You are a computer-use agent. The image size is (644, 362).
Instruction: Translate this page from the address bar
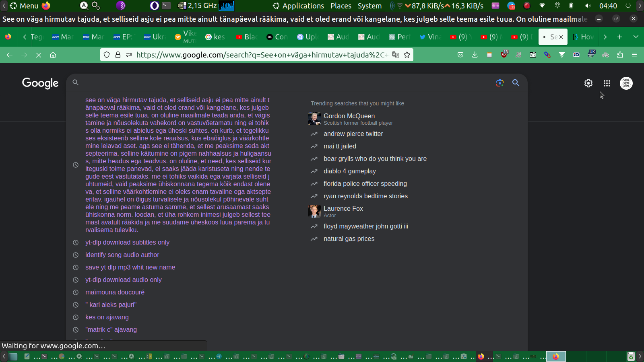coord(396,55)
